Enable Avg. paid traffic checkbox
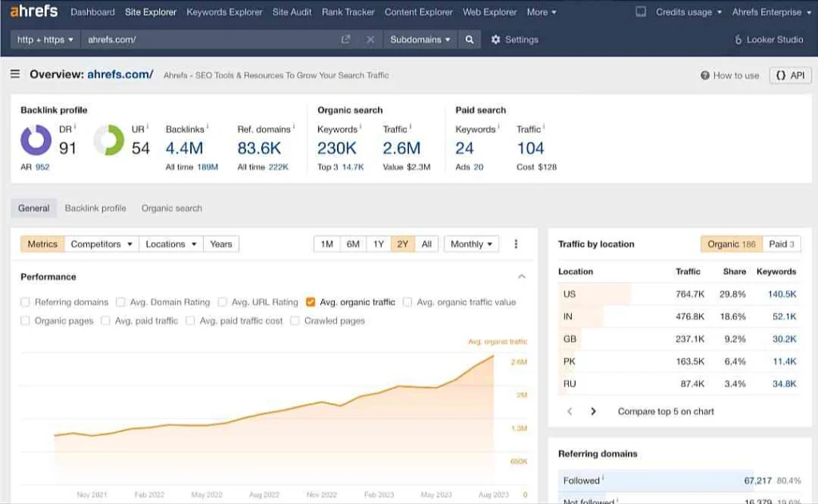 105,321
